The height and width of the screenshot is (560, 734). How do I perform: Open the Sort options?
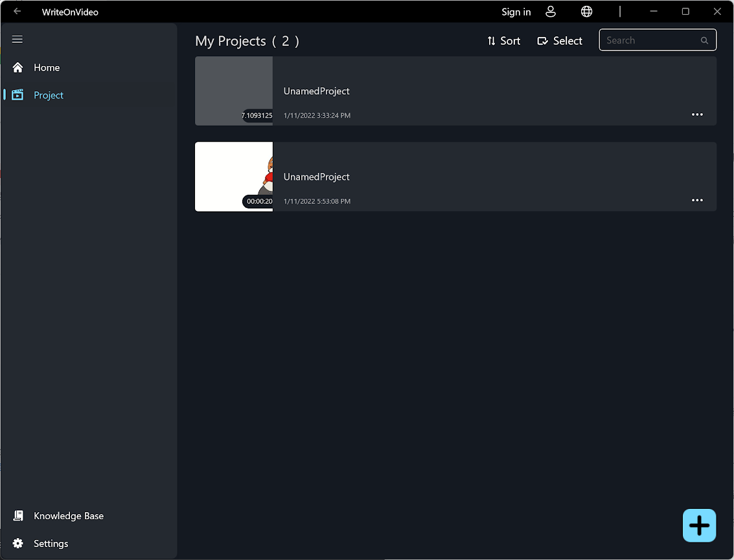pyautogui.click(x=503, y=41)
